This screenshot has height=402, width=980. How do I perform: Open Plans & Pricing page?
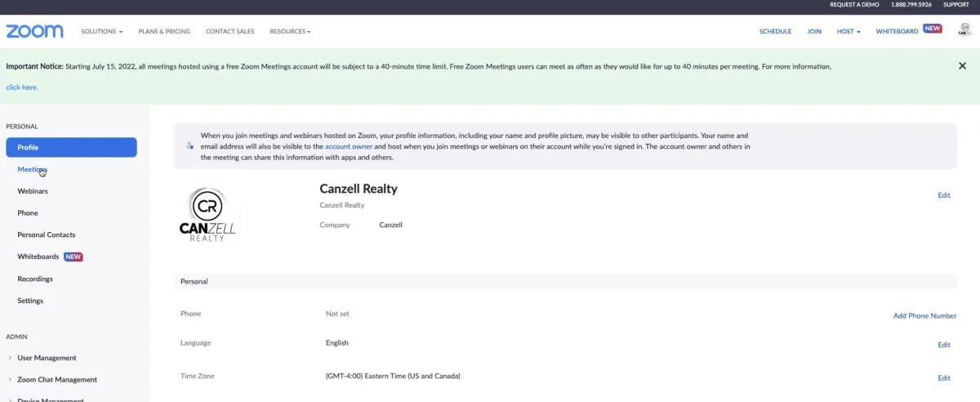click(164, 32)
